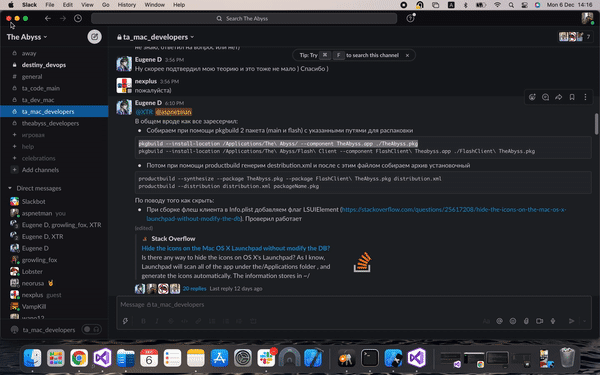
Task: Click the Search The Abyss field
Action: click(244, 18)
